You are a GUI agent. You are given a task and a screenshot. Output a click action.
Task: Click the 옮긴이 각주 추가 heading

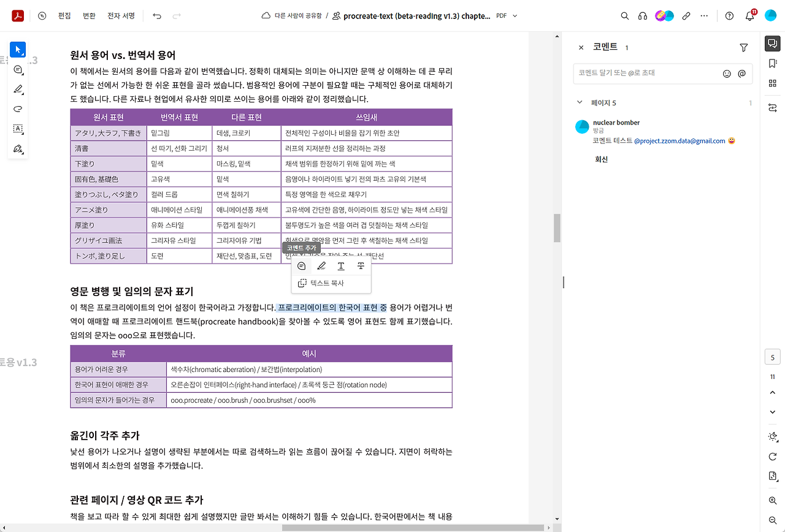pos(105,436)
